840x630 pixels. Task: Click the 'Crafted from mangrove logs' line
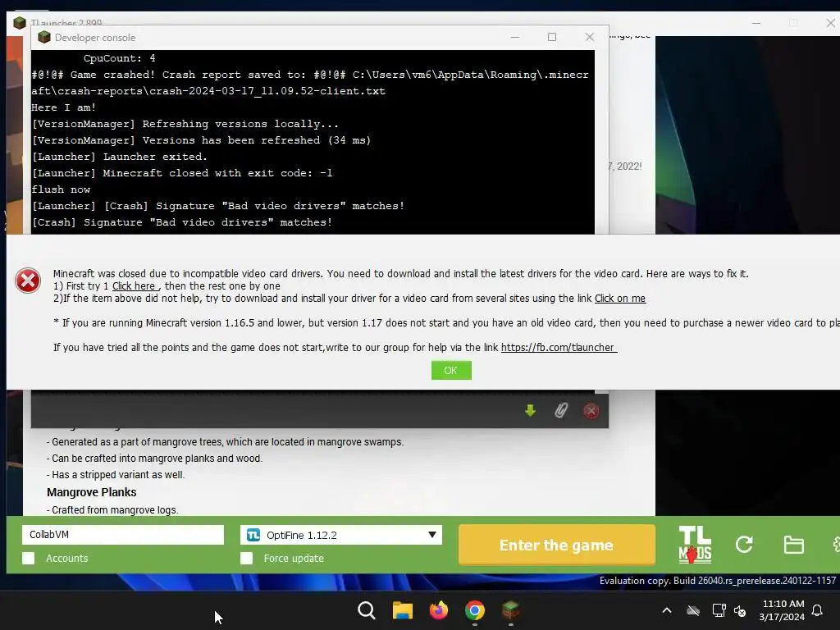[x=112, y=510]
